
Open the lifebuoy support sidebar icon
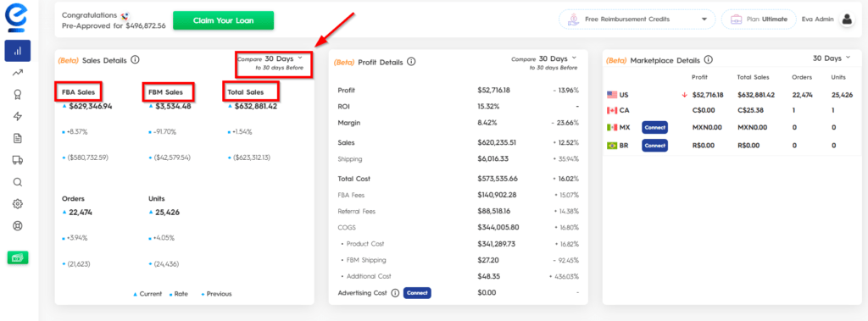pyautogui.click(x=17, y=226)
